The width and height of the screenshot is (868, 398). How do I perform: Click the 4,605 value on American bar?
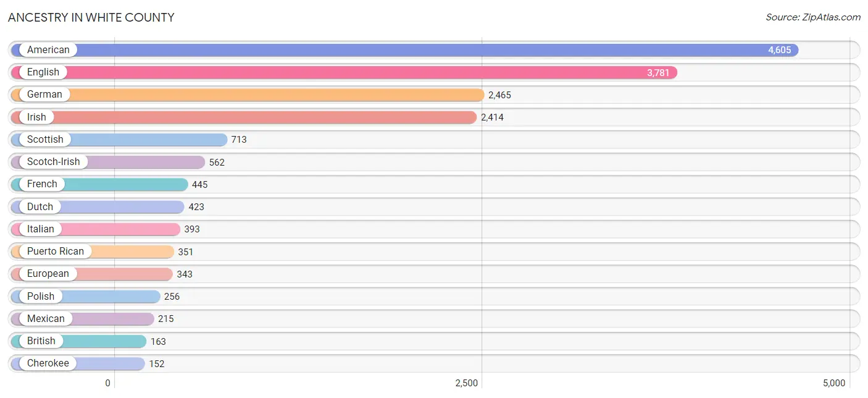[779, 50]
